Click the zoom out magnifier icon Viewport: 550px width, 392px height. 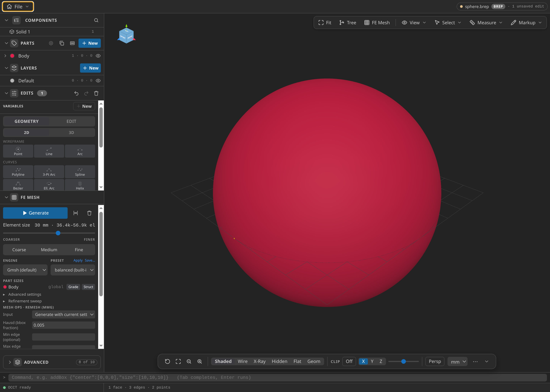click(189, 361)
